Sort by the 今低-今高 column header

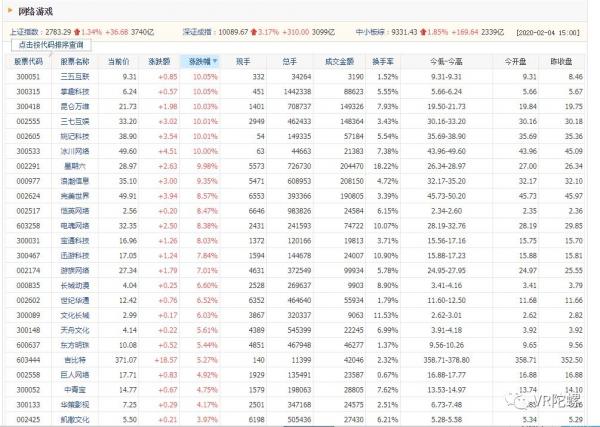coord(446,62)
